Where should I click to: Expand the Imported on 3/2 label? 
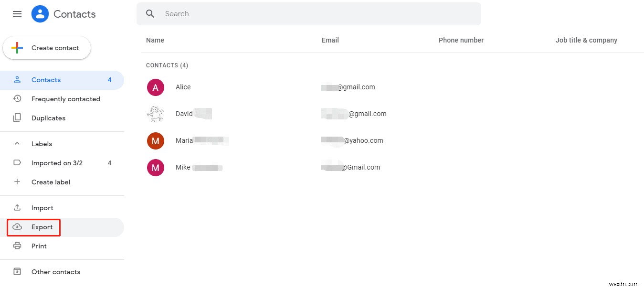pos(57,162)
